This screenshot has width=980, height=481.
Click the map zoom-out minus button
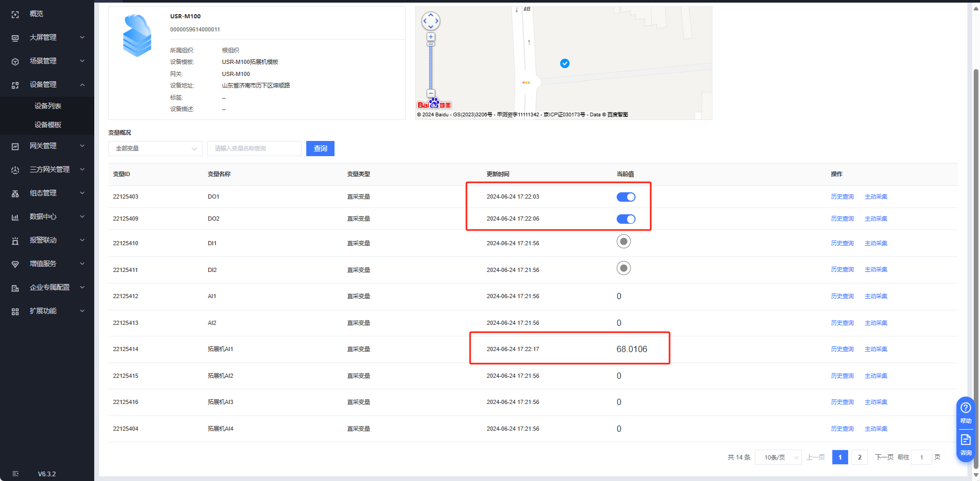(x=431, y=93)
